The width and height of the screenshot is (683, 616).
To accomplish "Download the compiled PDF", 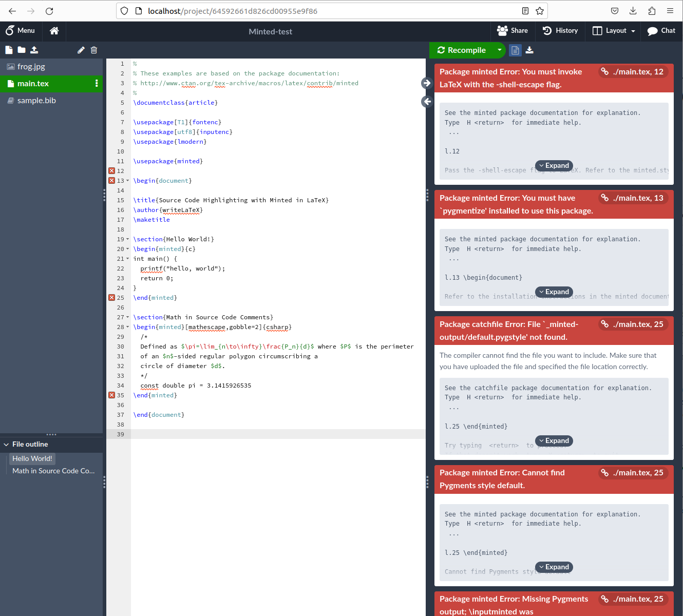I will pyautogui.click(x=529, y=50).
